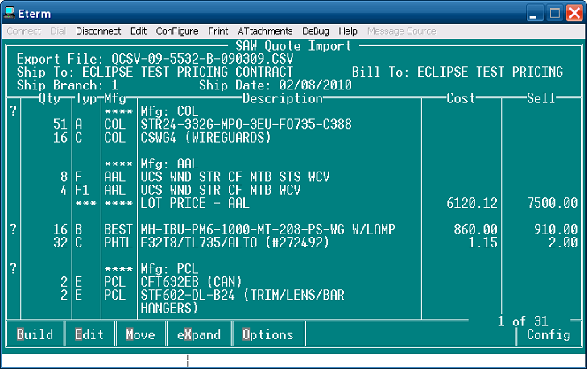Click the question mark beside Mfg: PCL
This screenshot has height=369, width=588.
click(x=13, y=268)
